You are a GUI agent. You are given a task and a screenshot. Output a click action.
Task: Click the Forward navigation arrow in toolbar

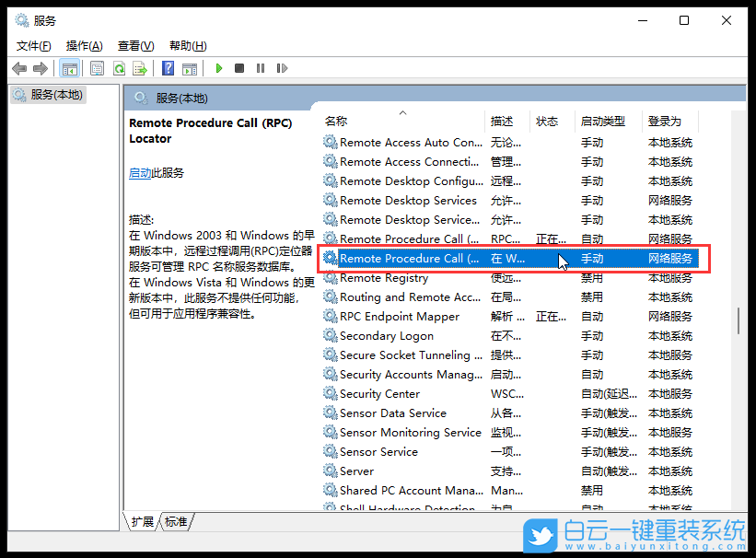(41, 67)
